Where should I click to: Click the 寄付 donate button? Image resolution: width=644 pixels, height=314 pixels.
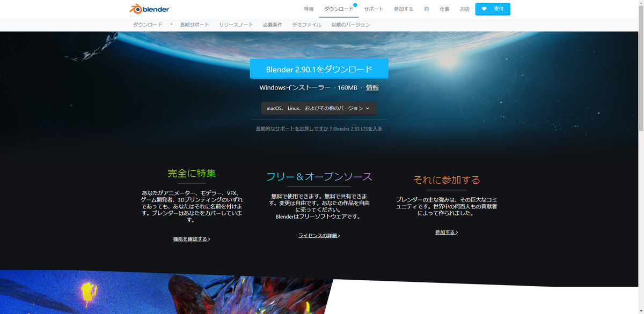493,9
